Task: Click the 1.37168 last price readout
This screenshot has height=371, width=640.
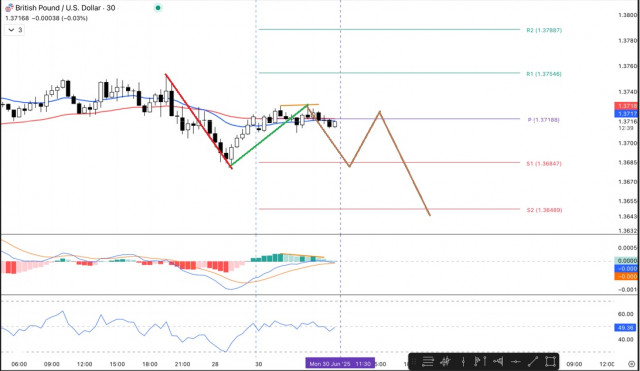Action: click(x=17, y=18)
